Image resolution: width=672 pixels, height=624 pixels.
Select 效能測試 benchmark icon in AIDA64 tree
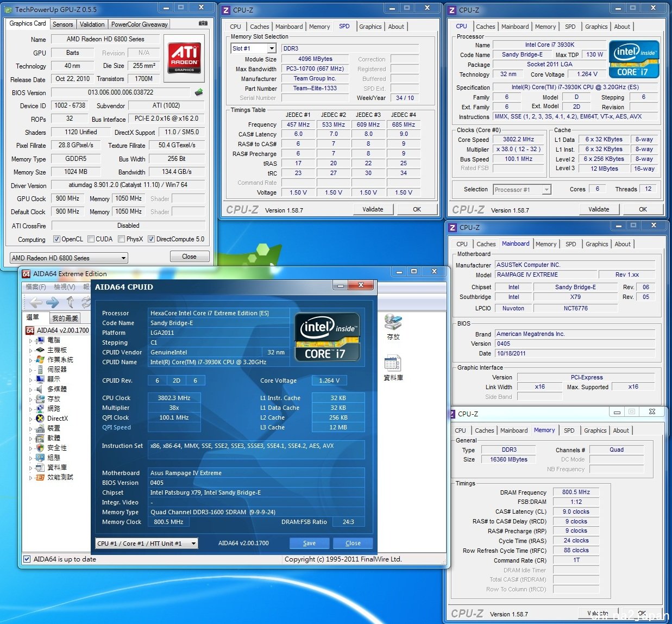click(x=40, y=477)
